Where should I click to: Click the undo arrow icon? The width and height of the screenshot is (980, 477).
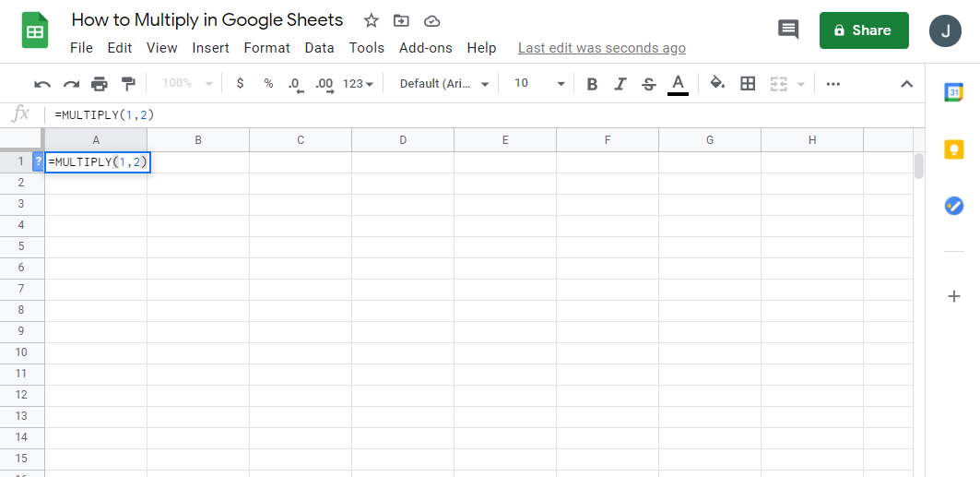(42, 84)
